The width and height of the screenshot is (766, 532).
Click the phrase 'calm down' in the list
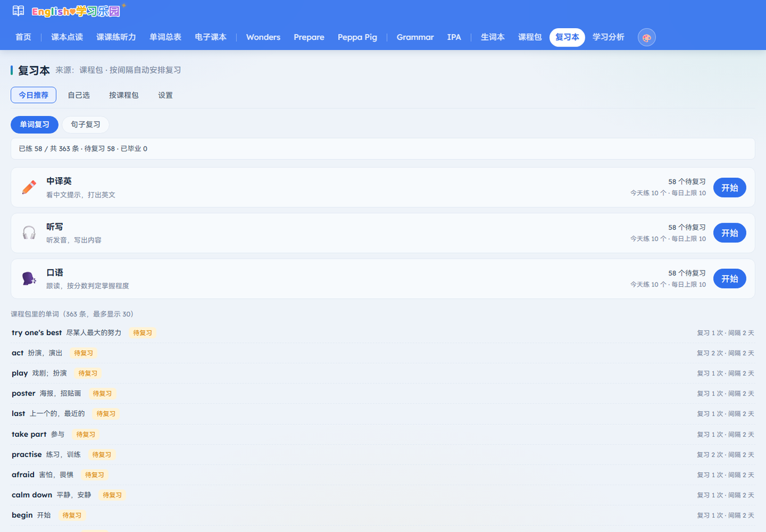tap(32, 495)
